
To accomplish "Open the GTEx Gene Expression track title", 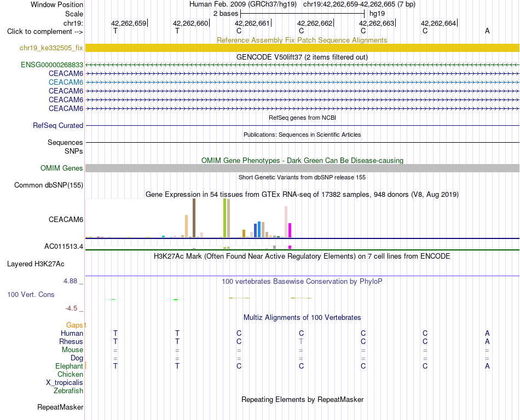I will click(x=302, y=195).
